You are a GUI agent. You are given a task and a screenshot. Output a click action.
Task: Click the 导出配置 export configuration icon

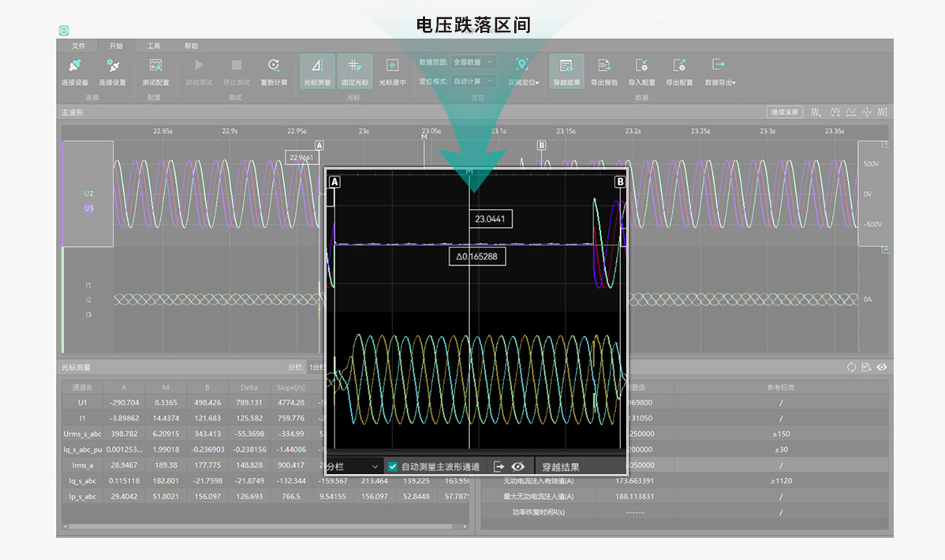pyautogui.click(x=679, y=66)
